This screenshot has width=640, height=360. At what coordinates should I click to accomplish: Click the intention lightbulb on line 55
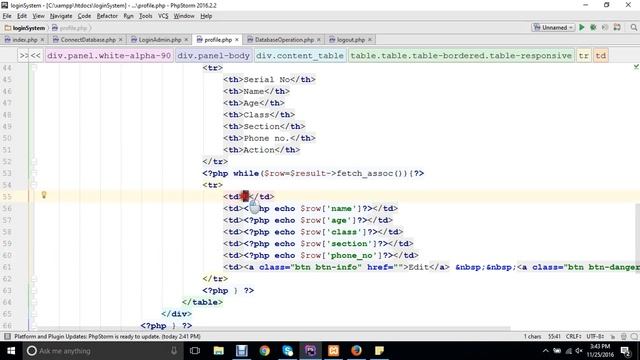44,195
